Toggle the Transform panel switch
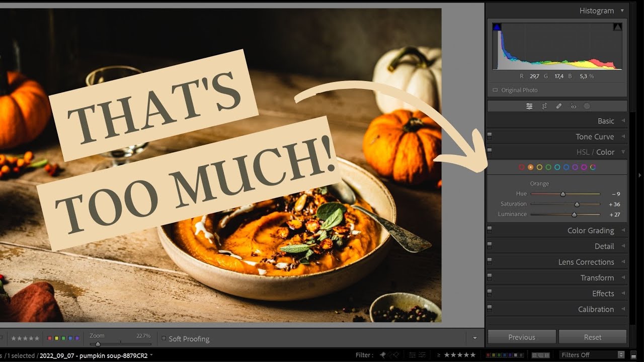The height and width of the screenshot is (362, 644). coord(490,276)
